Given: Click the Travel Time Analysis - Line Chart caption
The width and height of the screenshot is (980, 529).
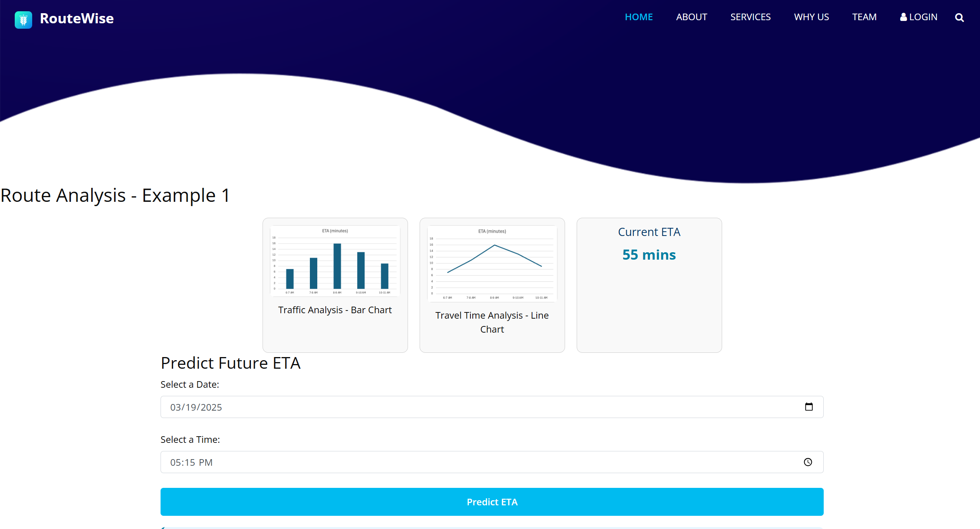Looking at the screenshot, I should pyautogui.click(x=492, y=322).
